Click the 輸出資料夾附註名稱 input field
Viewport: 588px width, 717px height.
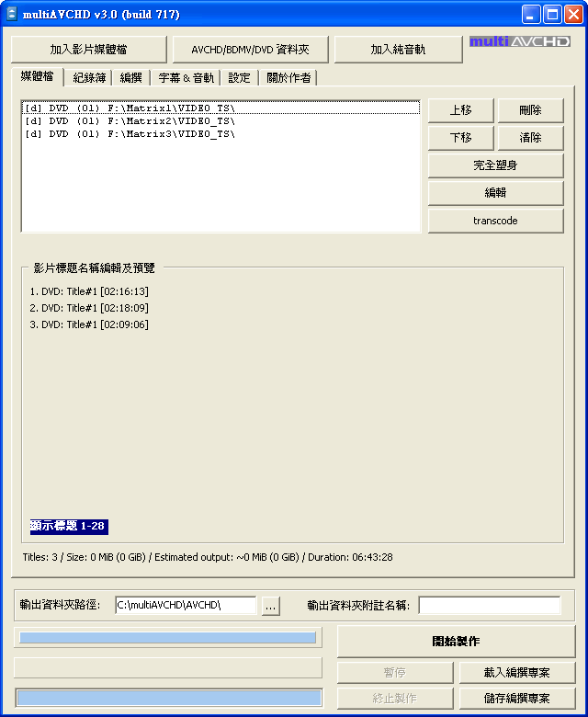click(x=490, y=605)
